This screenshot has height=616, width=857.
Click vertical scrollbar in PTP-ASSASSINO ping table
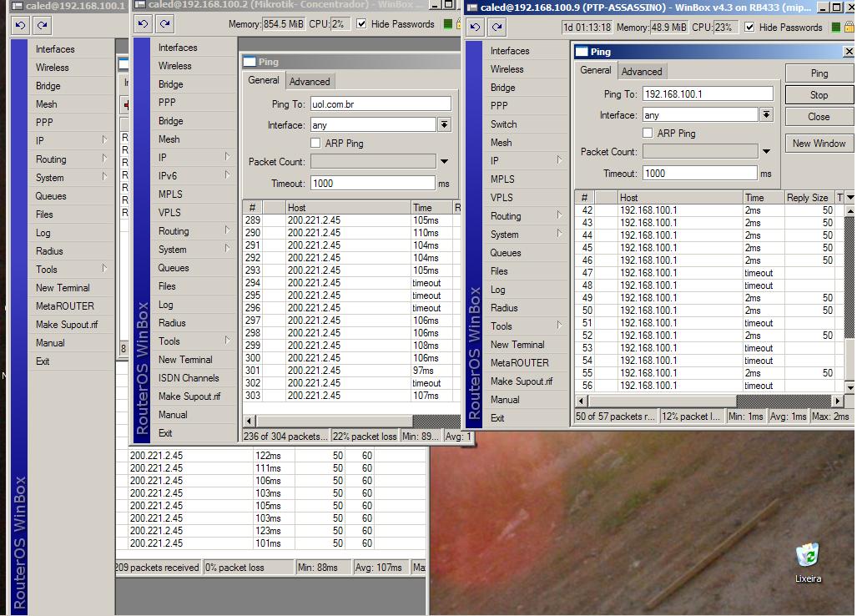tap(849, 299)
